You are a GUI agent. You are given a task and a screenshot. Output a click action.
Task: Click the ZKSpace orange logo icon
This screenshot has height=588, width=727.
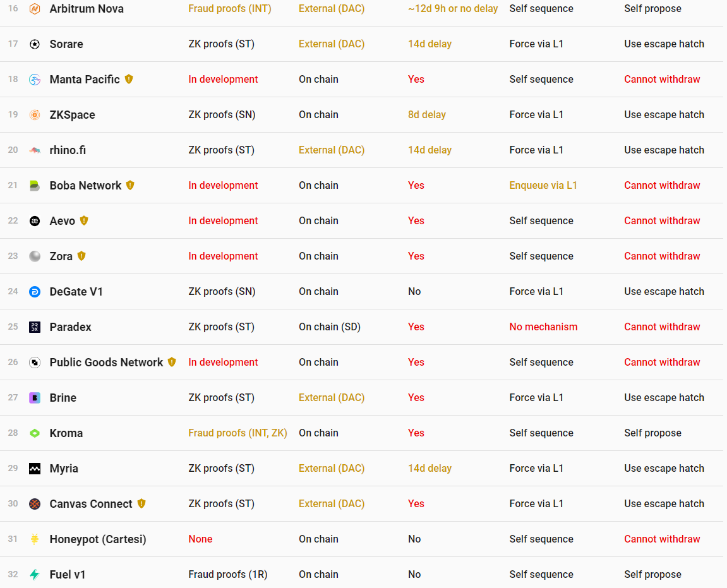pyautogui.click(x=35, y=114)
